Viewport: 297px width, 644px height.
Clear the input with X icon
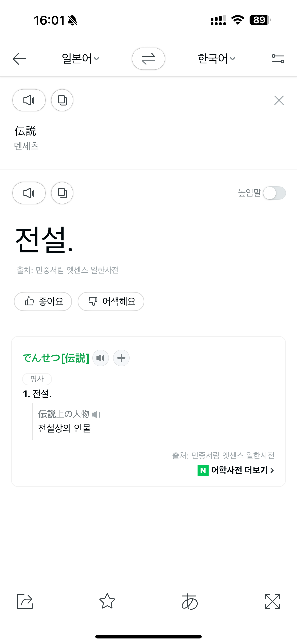pyautogui.click(x=279, y=100)
